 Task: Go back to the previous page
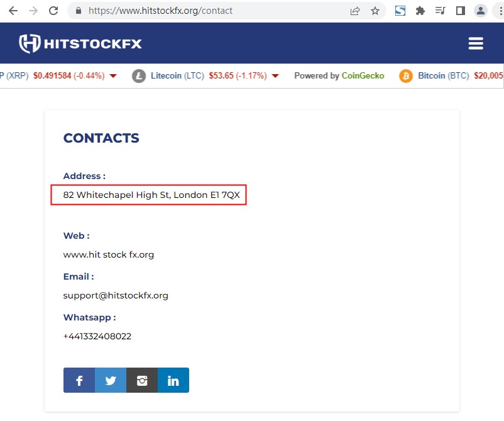pyautogui.click(x=13, y=11)
